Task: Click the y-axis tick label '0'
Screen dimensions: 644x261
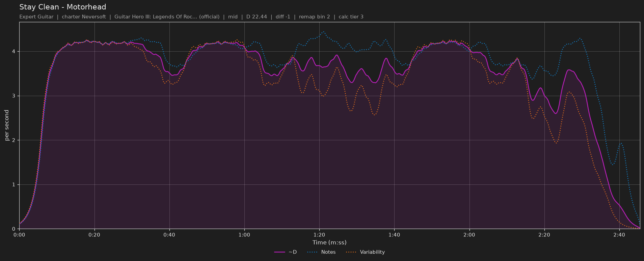Action: 14,229
